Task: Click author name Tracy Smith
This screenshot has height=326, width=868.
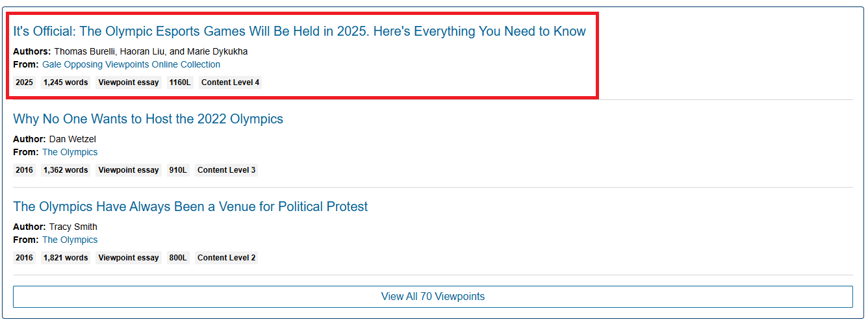Action: coord(73,227)
